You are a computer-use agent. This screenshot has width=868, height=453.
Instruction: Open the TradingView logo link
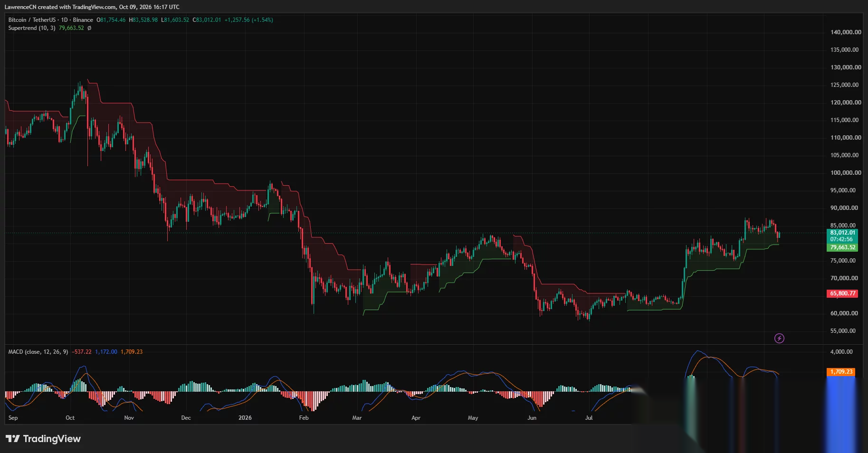[x=43, y=439]
